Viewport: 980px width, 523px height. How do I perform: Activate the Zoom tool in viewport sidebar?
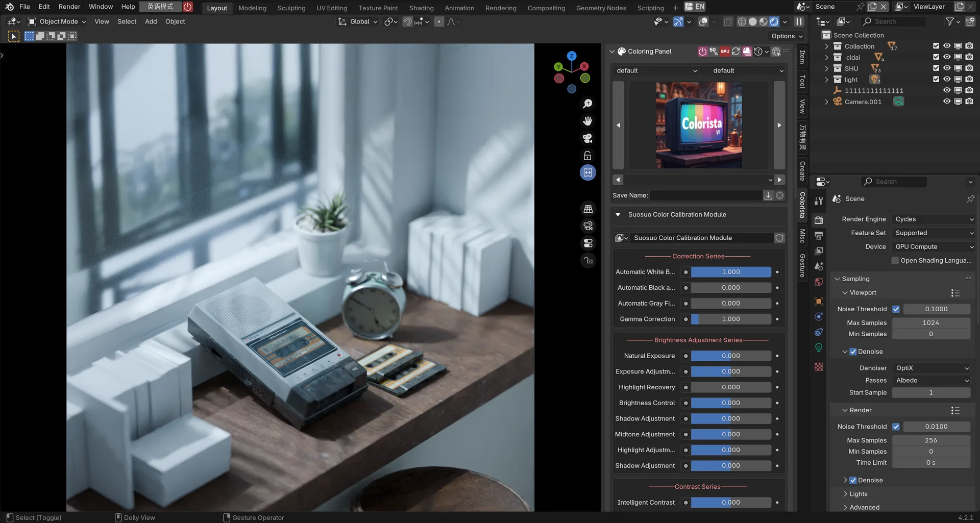tap(587, 103)
